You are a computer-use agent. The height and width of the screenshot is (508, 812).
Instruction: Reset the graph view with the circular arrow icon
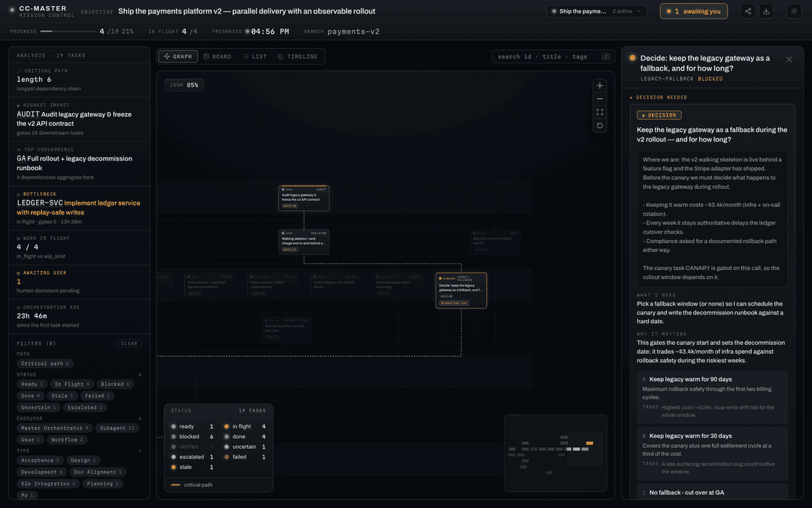(600, 126)
